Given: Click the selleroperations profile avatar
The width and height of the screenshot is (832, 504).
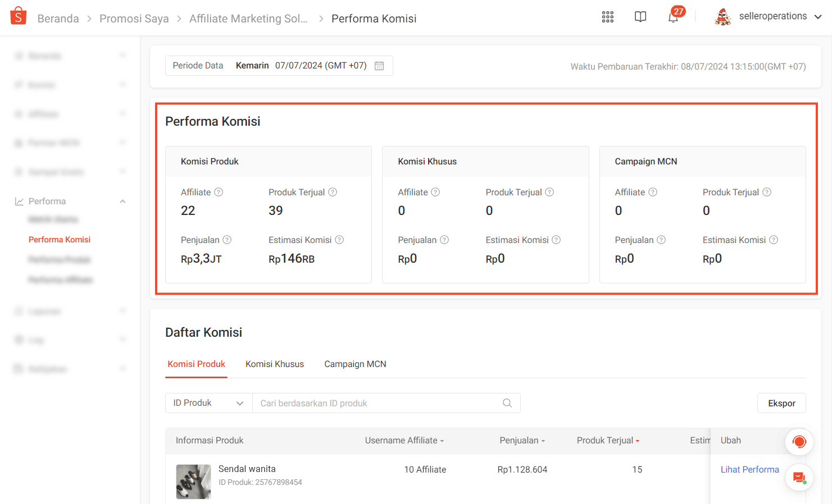Looking at the screenshot, I should coord(723,17).
